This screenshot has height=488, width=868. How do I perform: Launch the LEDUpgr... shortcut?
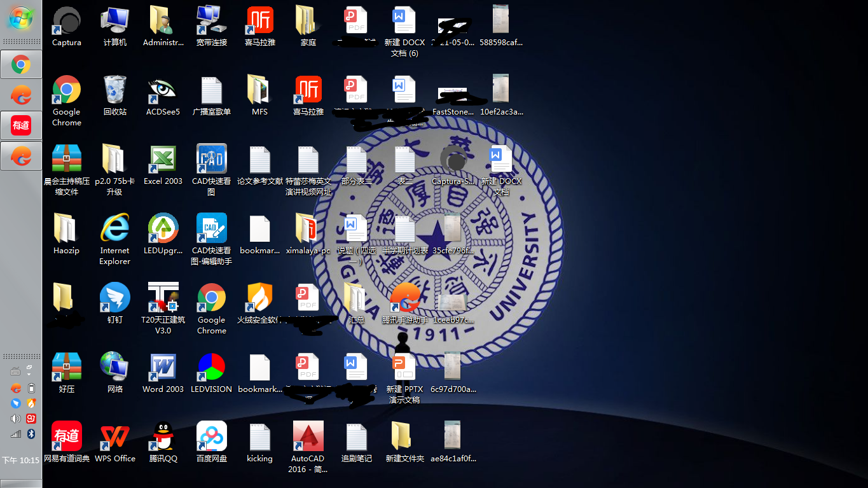pos(163,235)
